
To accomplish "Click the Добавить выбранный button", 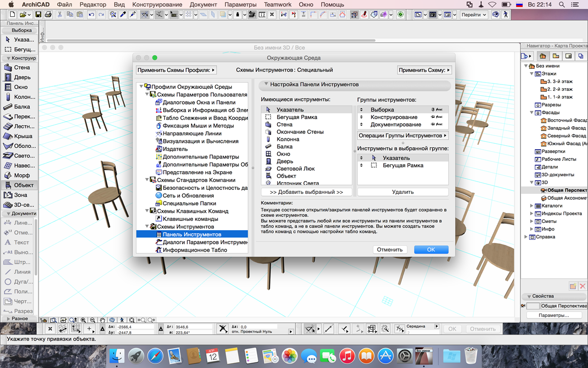I will (x=306, y=192).
